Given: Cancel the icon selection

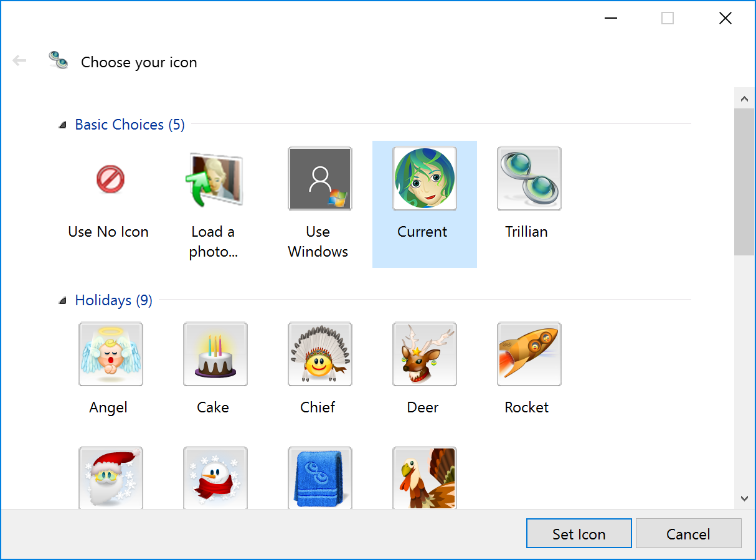Looking at the screenshot, I should (688, 533).
